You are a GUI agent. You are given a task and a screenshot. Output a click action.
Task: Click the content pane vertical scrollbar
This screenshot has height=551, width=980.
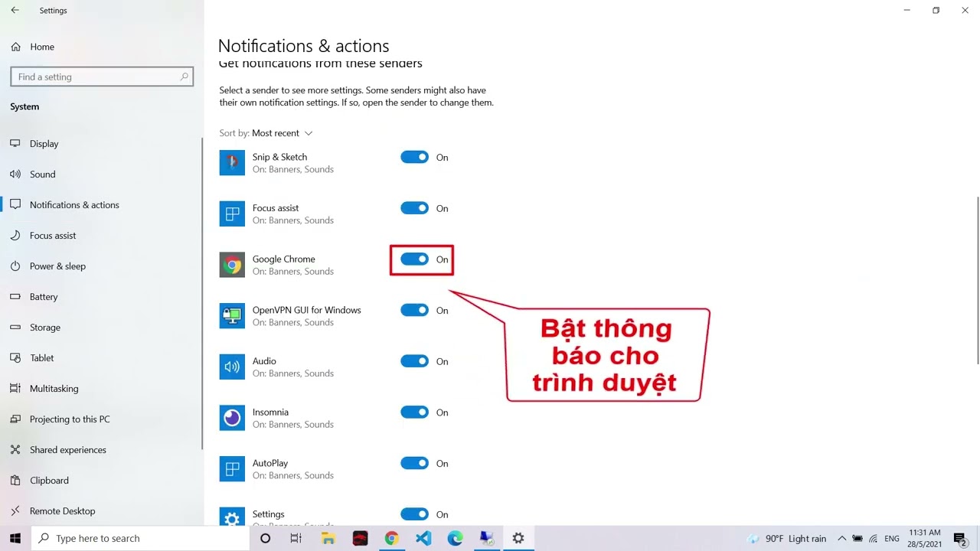tap(977, 280)
